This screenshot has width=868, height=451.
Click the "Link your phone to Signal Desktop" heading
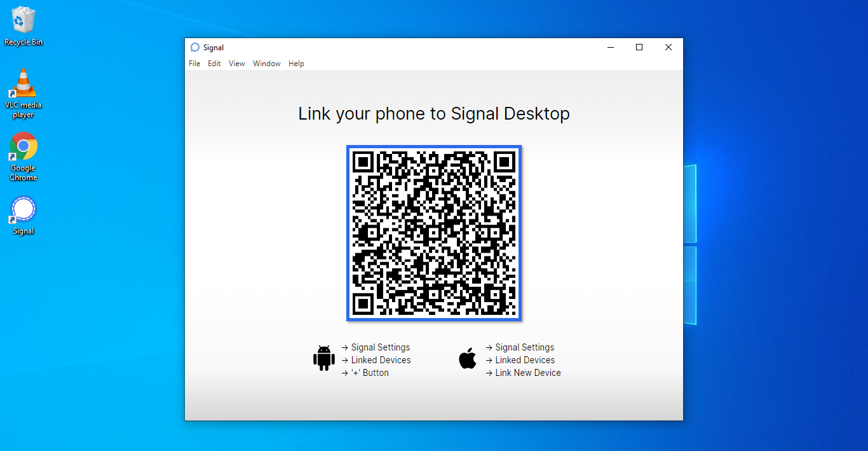point(434,114)
